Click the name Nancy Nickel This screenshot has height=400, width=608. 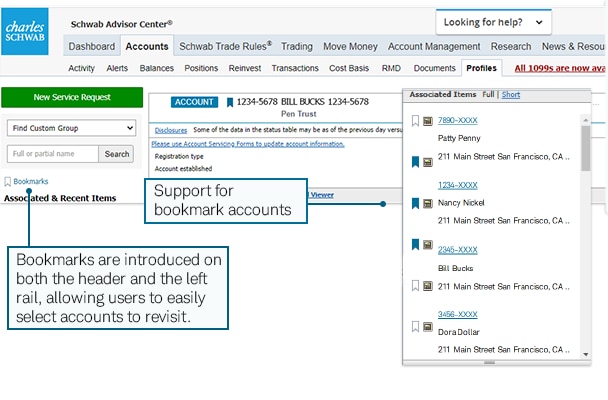[x=461, y=203]
